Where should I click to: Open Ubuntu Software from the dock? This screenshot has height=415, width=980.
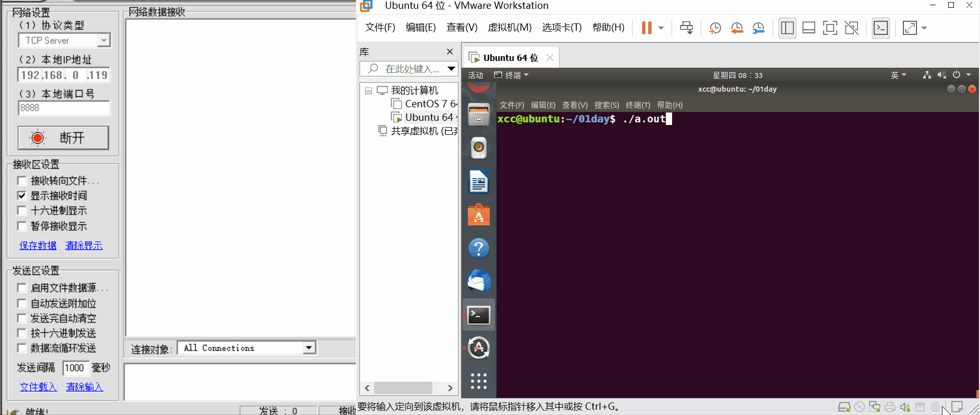[x=479, y=215]
